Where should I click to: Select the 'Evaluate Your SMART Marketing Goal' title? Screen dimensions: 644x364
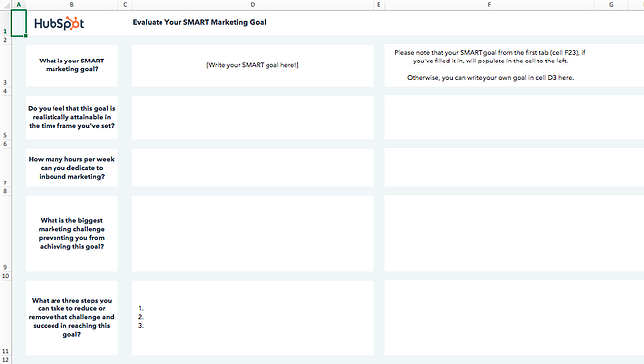199,22
